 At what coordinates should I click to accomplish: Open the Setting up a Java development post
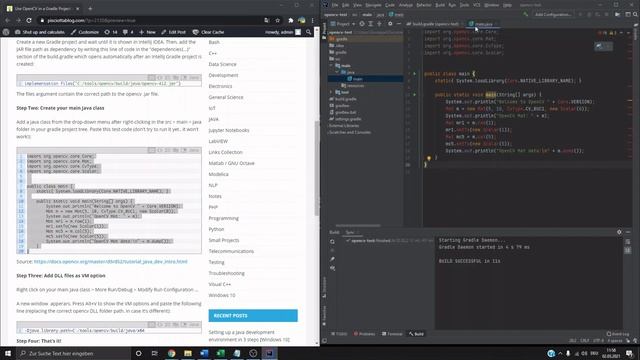(249, 336)
